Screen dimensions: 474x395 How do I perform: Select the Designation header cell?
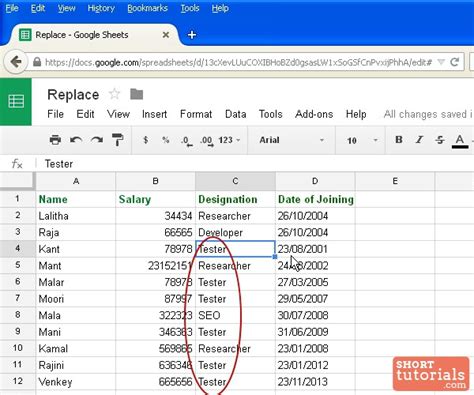tap(235, 199)
